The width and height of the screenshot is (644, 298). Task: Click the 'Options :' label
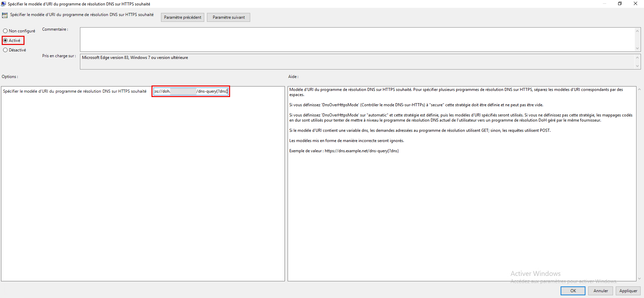10,77
